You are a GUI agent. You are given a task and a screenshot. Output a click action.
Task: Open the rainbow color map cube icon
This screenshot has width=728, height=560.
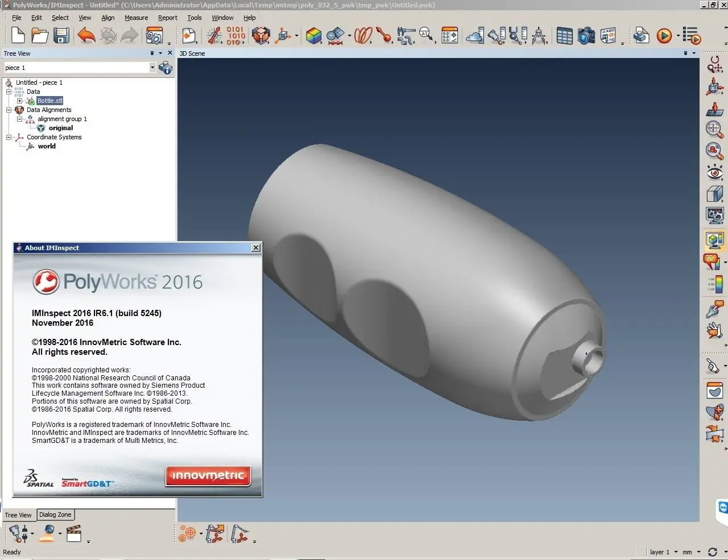(313, 36)
